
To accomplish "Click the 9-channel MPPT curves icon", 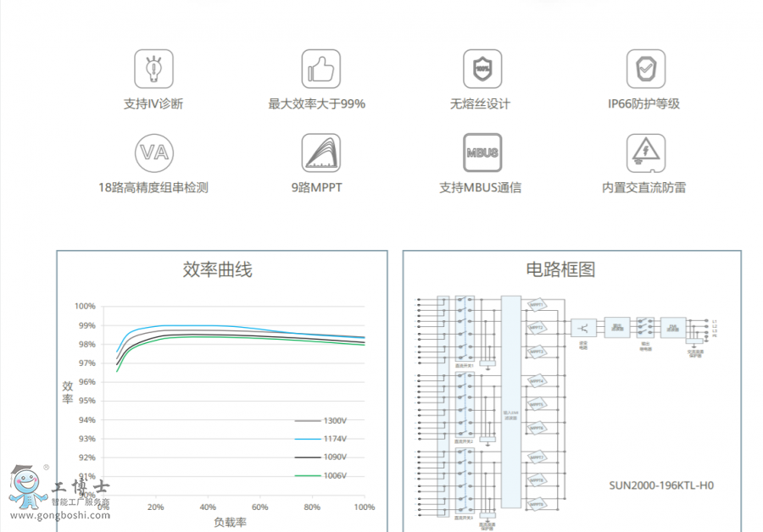I will (x=321, y=152).
